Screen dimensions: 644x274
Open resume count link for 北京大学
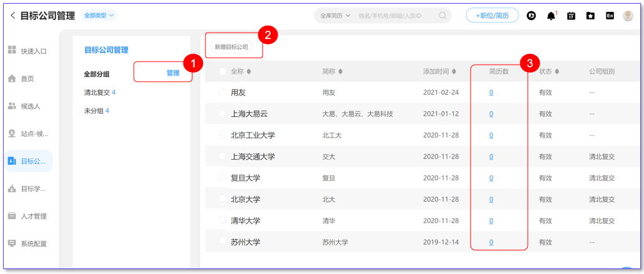(x=491, y=199)
